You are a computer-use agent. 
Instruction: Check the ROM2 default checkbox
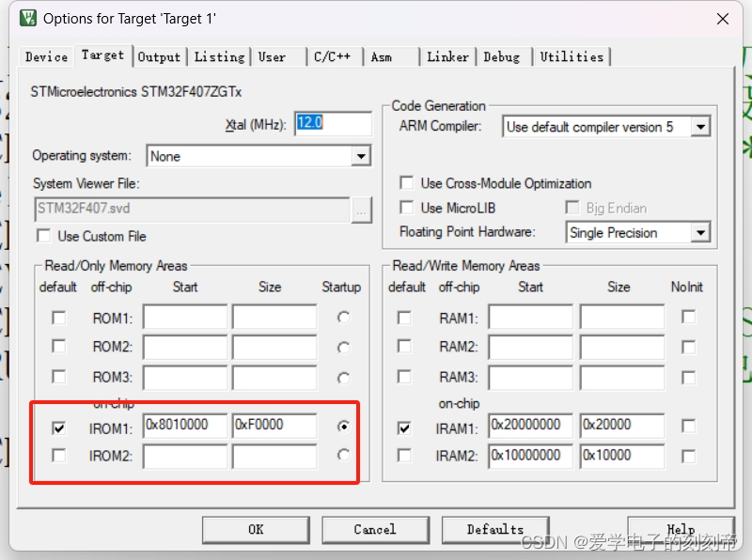(x=59, y=346)
